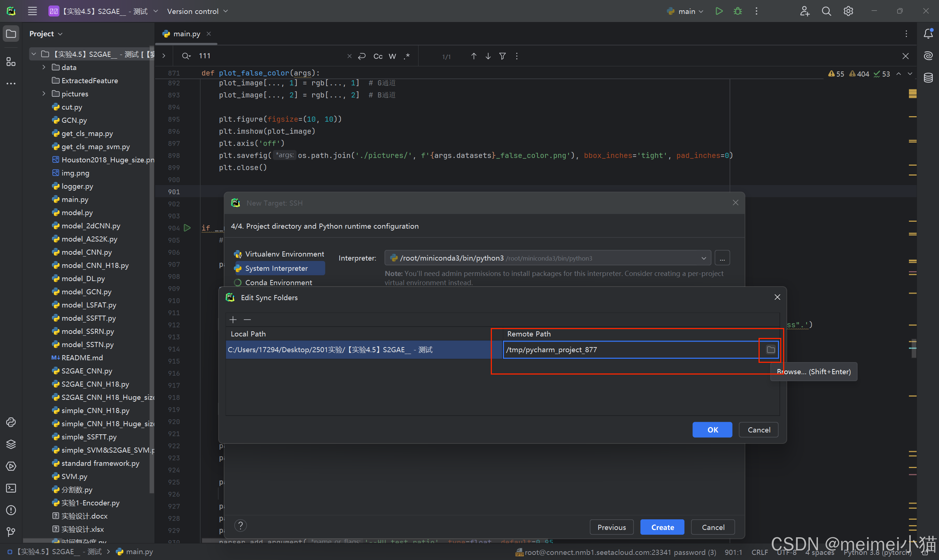The height and width of the screenshot is (560, 939).
Task: Open the Git tool window icon
Action: point(11,532)
